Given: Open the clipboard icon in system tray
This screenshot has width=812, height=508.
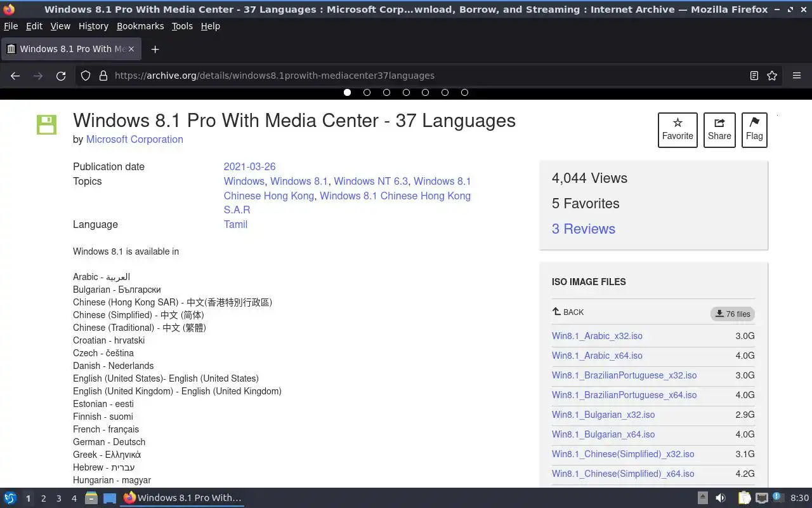Looking at the screenshot, I should tap(744, 498).
